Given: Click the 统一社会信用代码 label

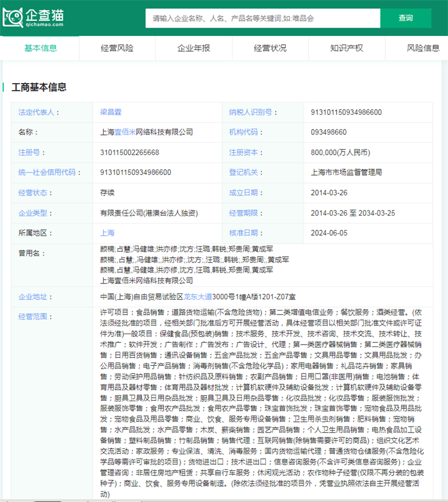Looking at the screenshot, I should coord(47,172).
